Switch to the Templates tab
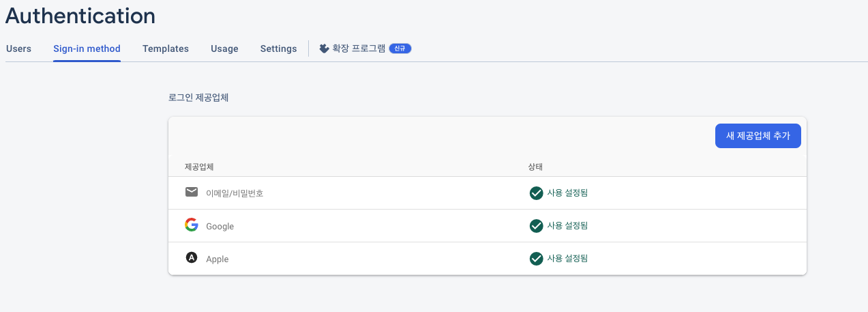The height and width of the screenshot is (312, 868). (166, 48)
